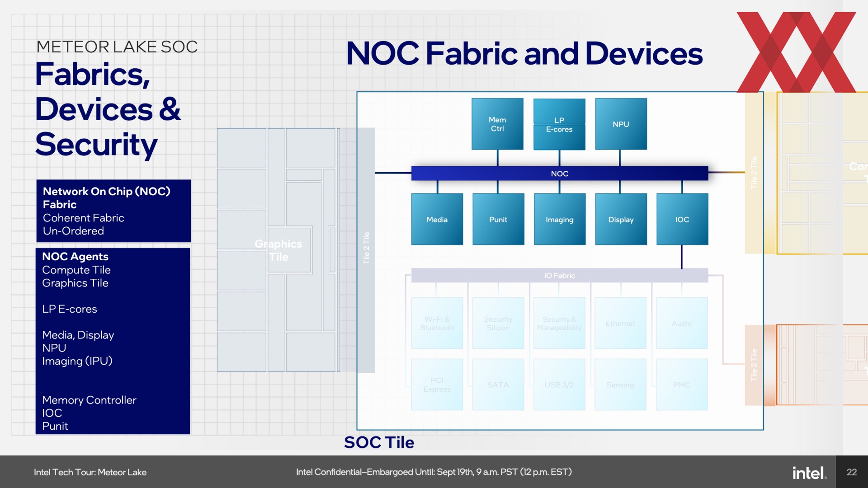The image size is (868, 488).
Task: Click the NPU block in diagram
Action: pos(621,124)
